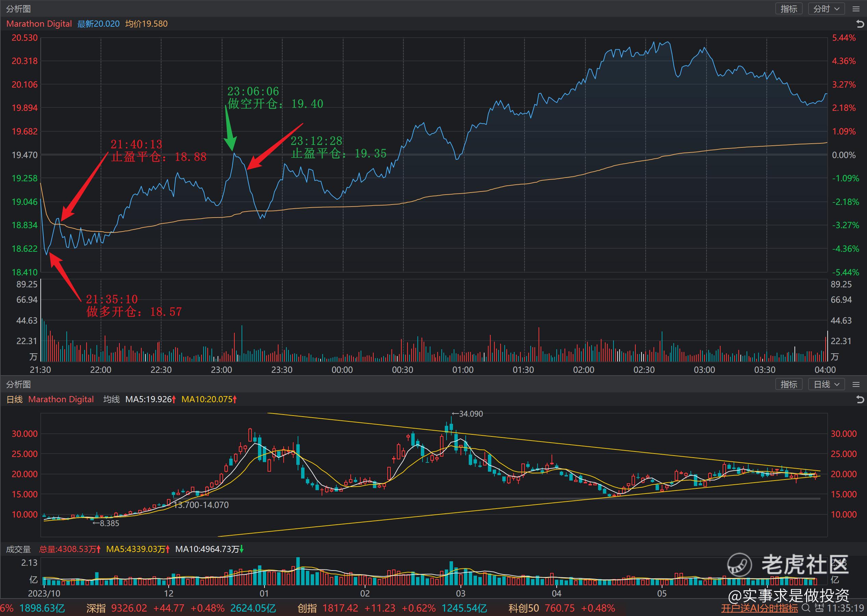The image size is (867, 616).
Task: Click the Marathon Digital name above the intraday chart
Action: click(39, 24)
